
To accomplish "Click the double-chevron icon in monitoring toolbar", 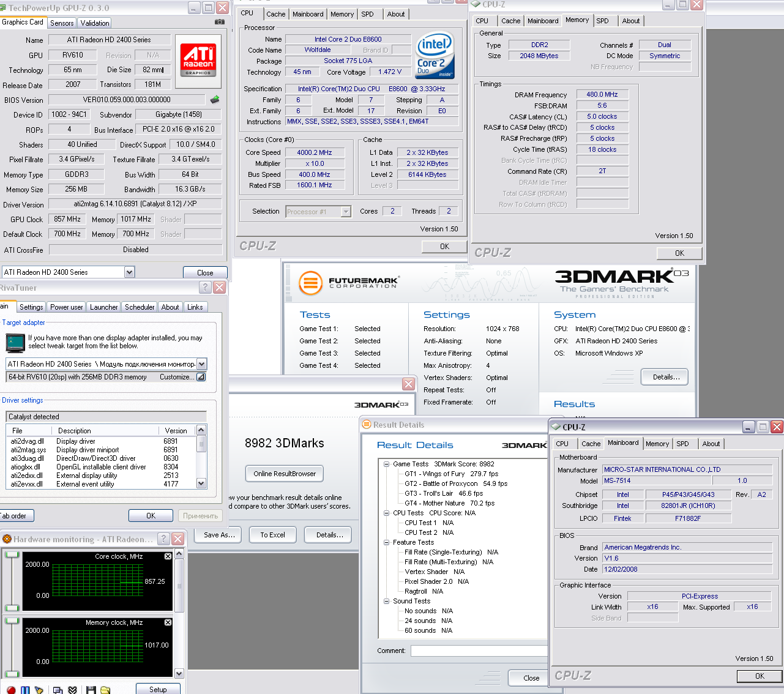I will (72, 690).
